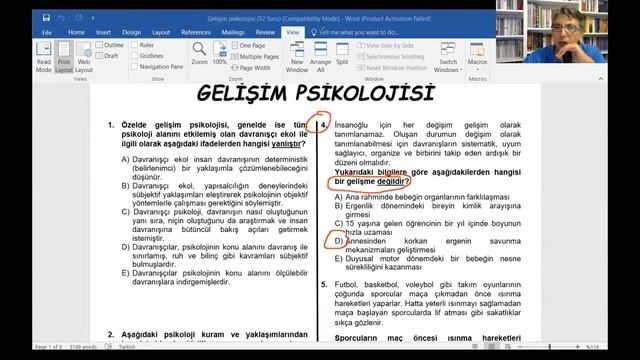Click the Turkish language indicator
The width and height of the screenshot is (640, 360).
click(x=127, y=347)
